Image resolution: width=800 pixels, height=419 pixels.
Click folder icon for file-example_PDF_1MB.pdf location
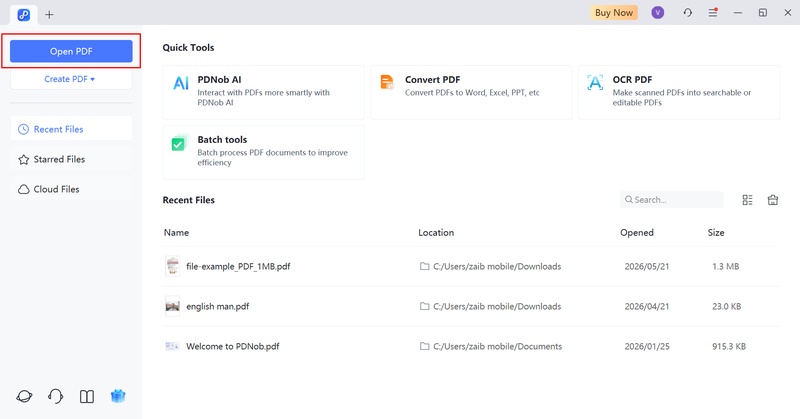[x=424, y=266]
